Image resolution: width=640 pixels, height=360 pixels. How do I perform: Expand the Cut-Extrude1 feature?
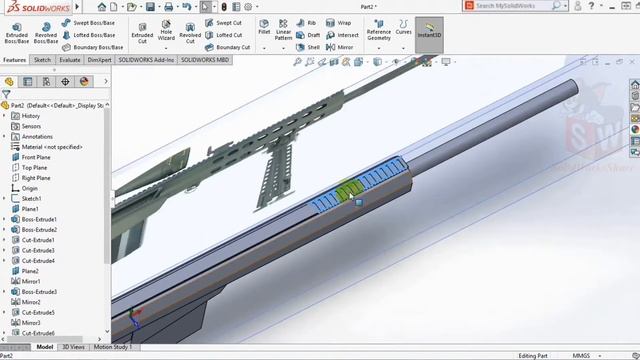(4, 240)
